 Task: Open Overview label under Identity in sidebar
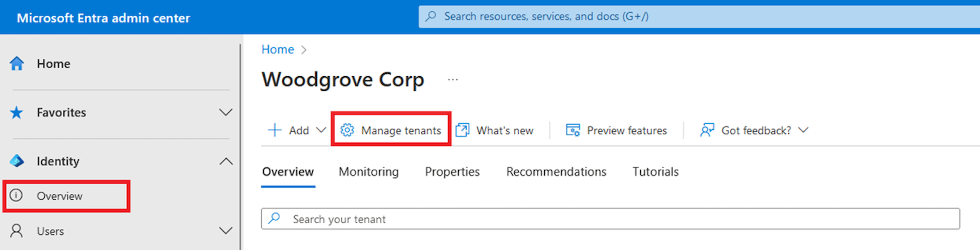click(60, 196)
